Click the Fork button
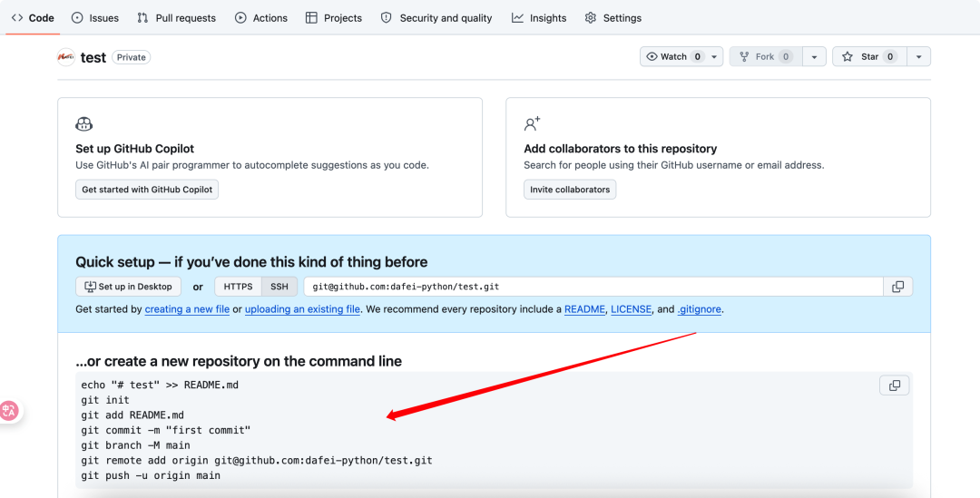The width and height of the screenshot is (980, 498). click(766, 57)
